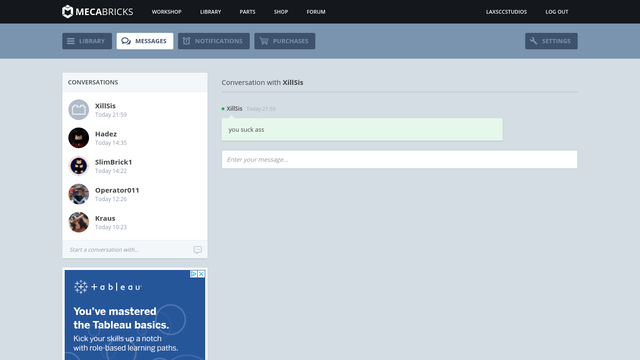Screen dimensions: 640x360
Task: Open conversation with XillSis
Action: (135, 110)
